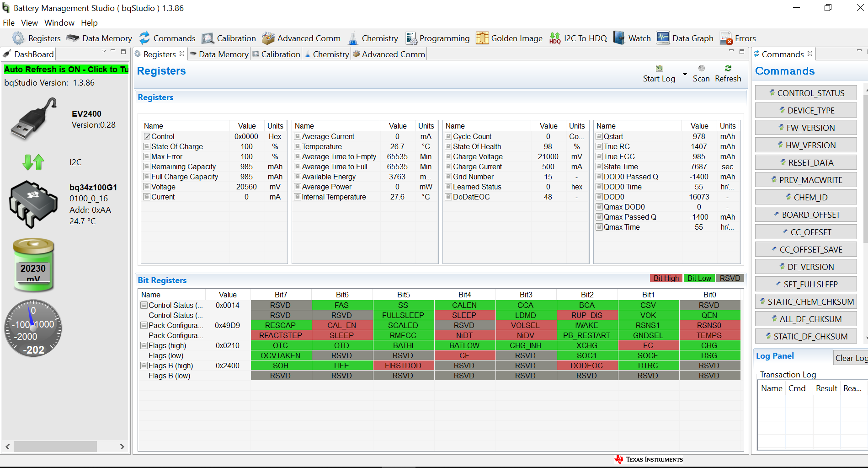
Task: Send the FW_VERSION command
Action: pos(806,128)
